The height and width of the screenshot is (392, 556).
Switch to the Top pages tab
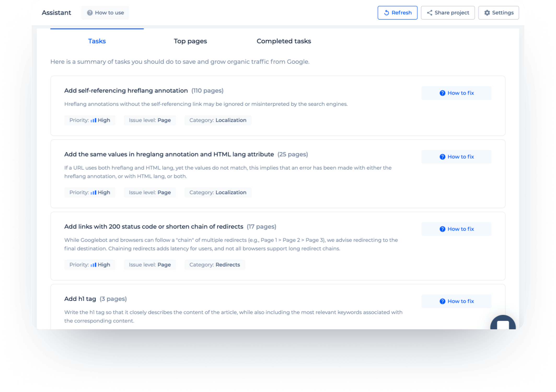[x=190, y=41]
